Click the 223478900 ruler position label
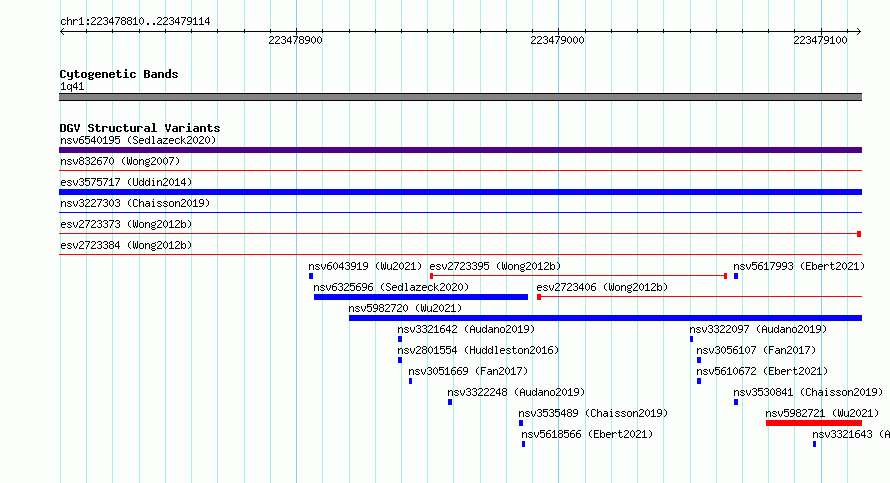890x483 pixels. [x=295, y=40]
